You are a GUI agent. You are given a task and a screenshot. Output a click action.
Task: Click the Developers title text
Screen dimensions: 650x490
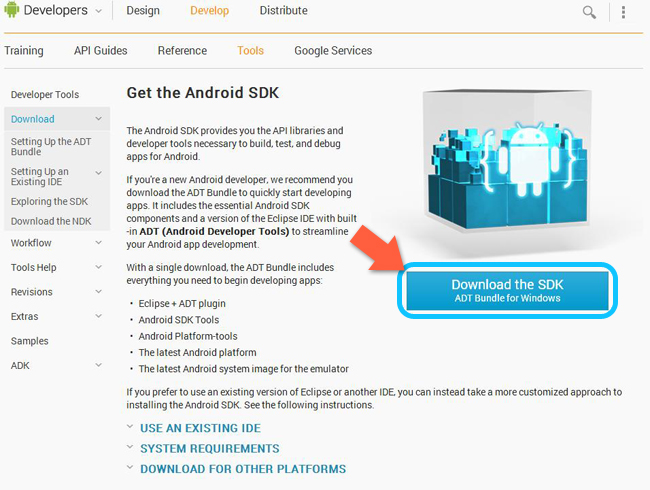coord(56,10)
